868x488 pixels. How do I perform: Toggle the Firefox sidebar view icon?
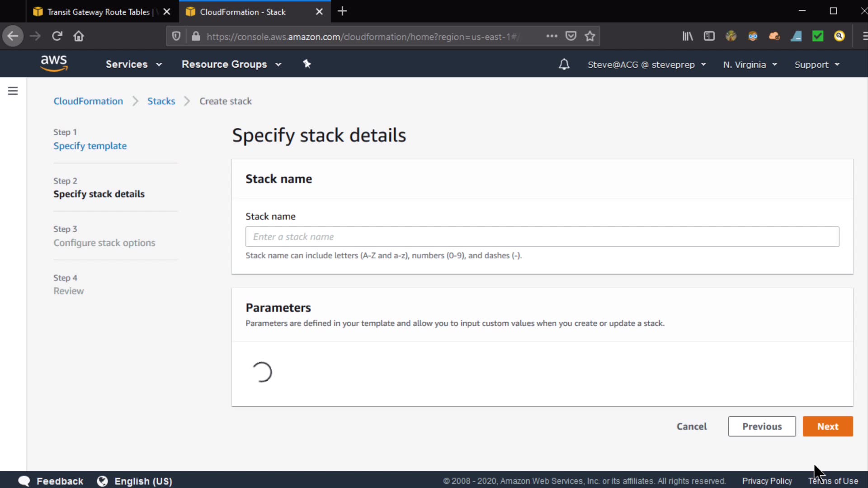[709, 36]
